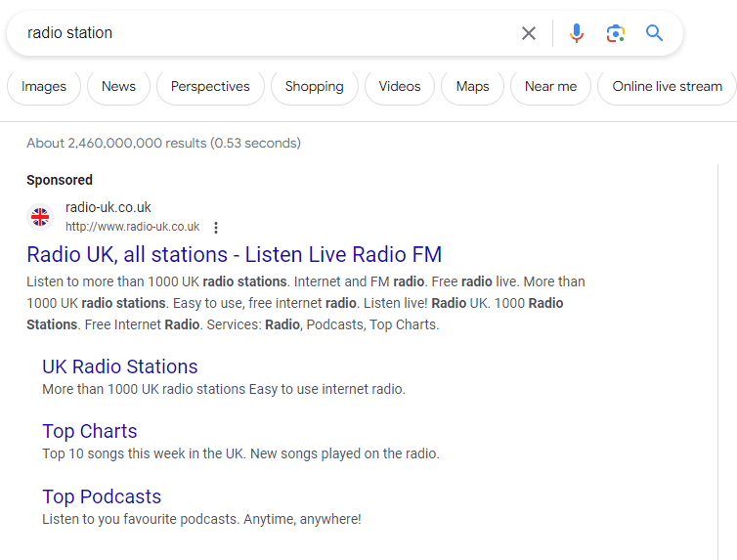Click the http://www.radio-uk.co.uk URL text
The image size is (737, 560).
[x=133, y=227]
